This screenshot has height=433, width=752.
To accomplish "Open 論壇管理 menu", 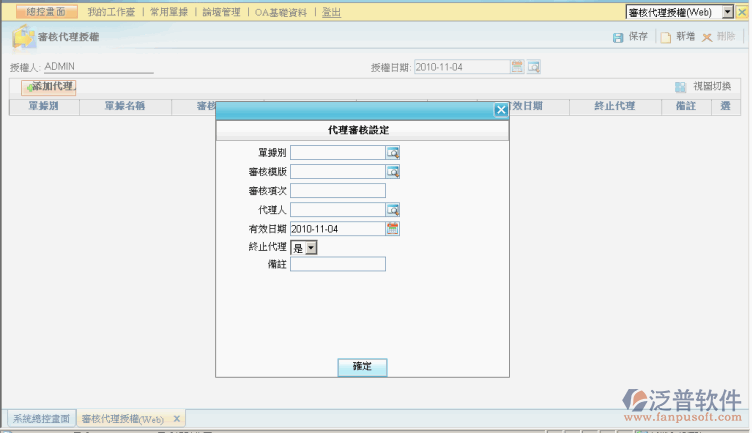I will (221, 12).
